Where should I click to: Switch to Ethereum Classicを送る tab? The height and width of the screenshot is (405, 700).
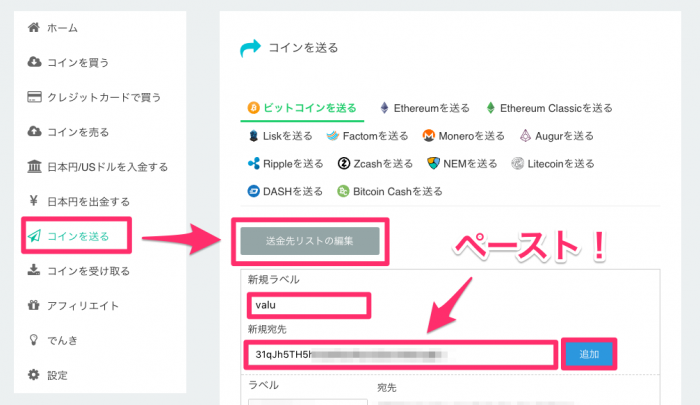point(549,108)
